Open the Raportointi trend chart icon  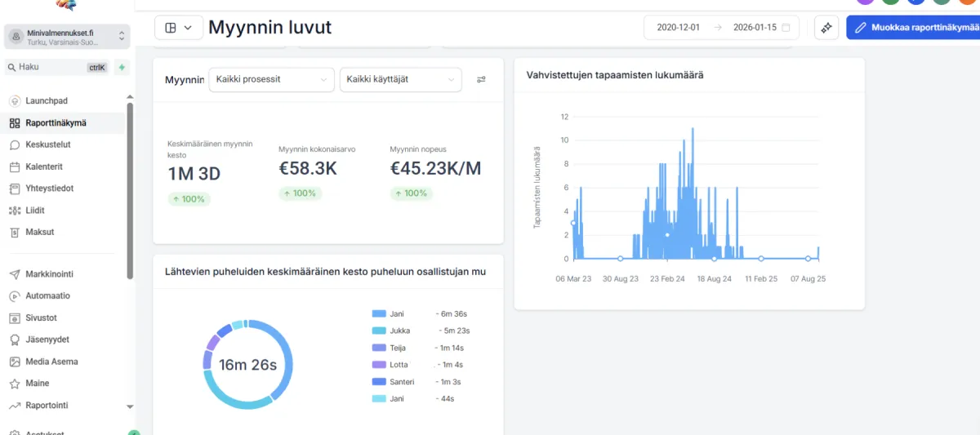tap(15, 405)
